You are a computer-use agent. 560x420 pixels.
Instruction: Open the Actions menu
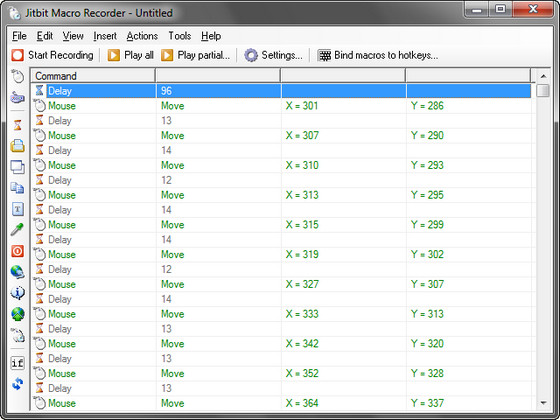pos(142,36)
